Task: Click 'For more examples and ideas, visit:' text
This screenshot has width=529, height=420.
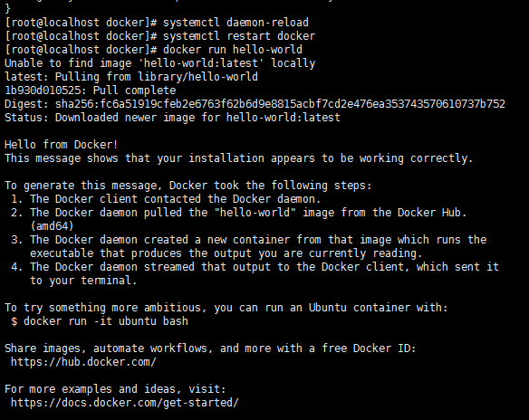Action: [x=115, y=389]
